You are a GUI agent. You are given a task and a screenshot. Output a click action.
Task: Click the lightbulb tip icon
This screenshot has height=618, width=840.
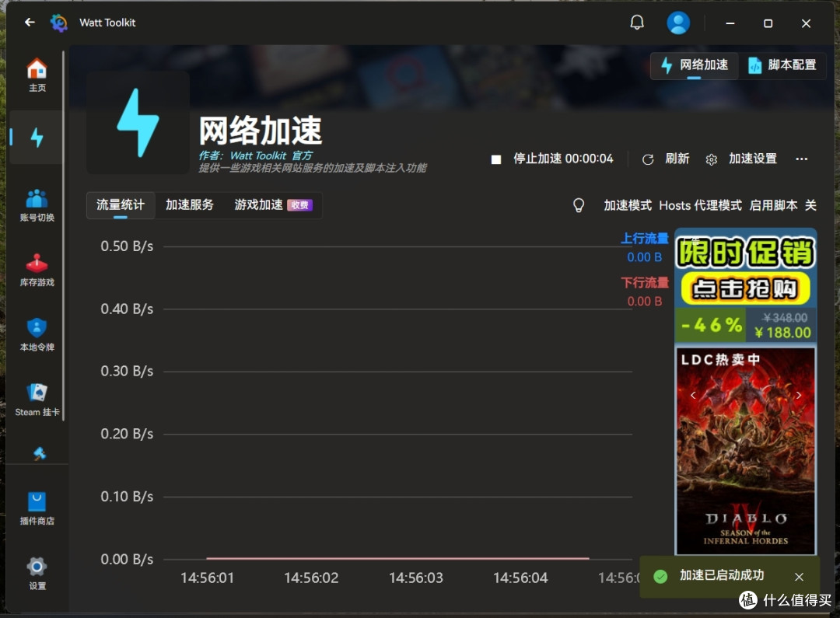(578, 204)
